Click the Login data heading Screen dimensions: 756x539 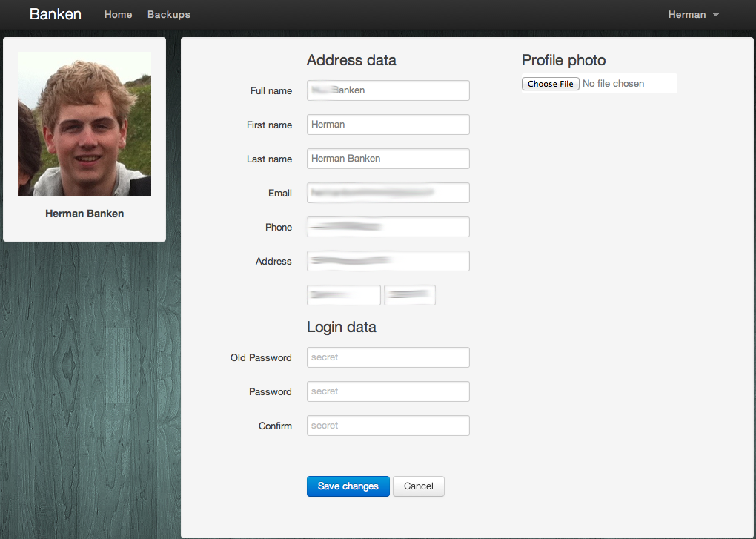click(x=342, y=327)
